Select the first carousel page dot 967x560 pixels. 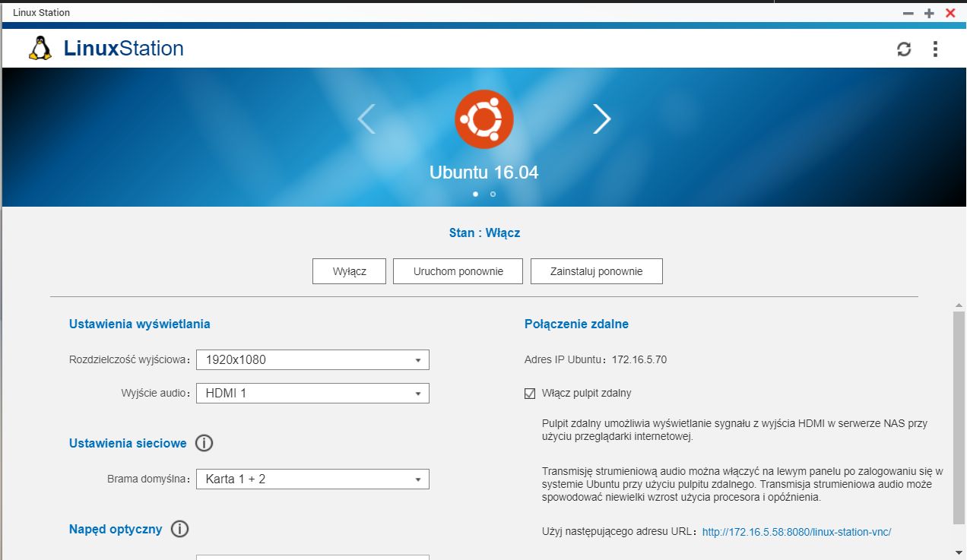(x=476, y=194)
